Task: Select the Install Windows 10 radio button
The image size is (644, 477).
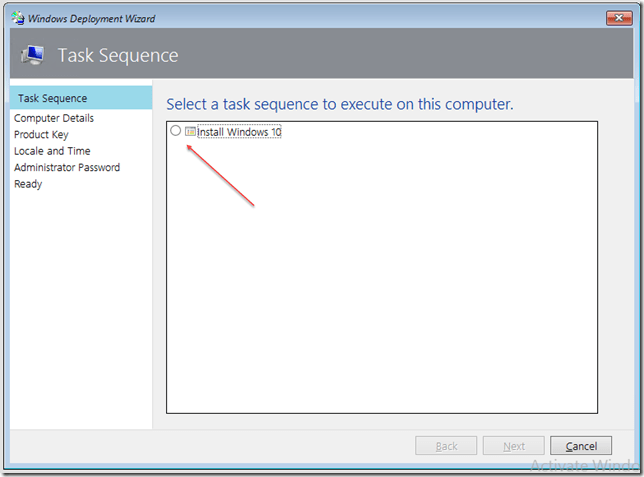Action: (x=176, y=131)
